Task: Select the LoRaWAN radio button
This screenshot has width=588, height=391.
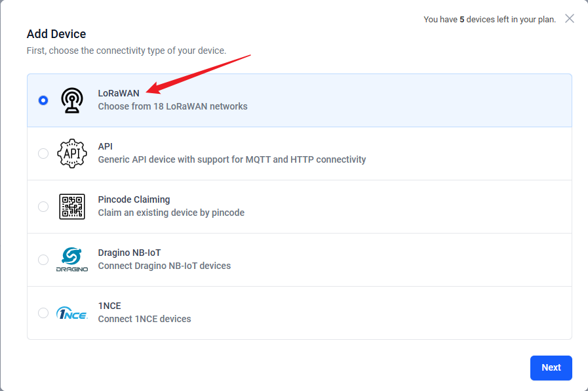Action: pos(43,100)
